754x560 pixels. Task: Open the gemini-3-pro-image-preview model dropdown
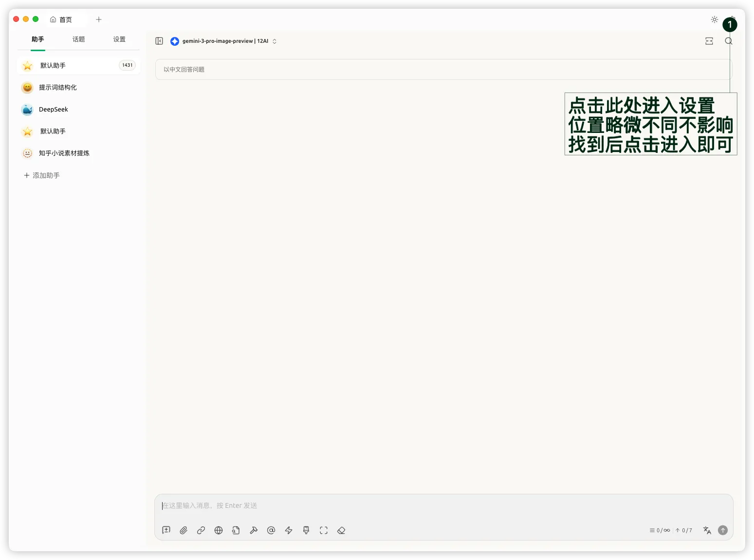tap(224, 41)
